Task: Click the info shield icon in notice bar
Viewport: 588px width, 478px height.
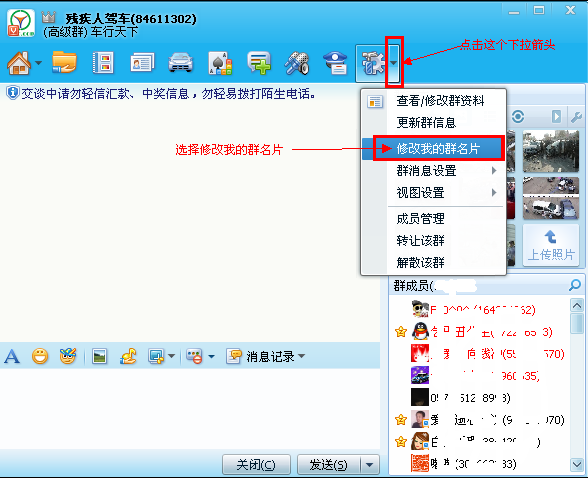Action: tap(13, 93)
